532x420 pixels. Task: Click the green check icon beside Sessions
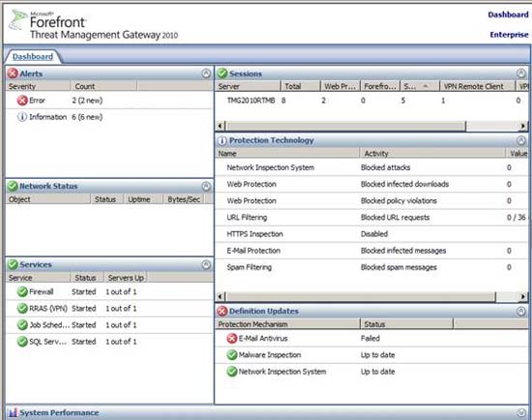pos(222,74)
